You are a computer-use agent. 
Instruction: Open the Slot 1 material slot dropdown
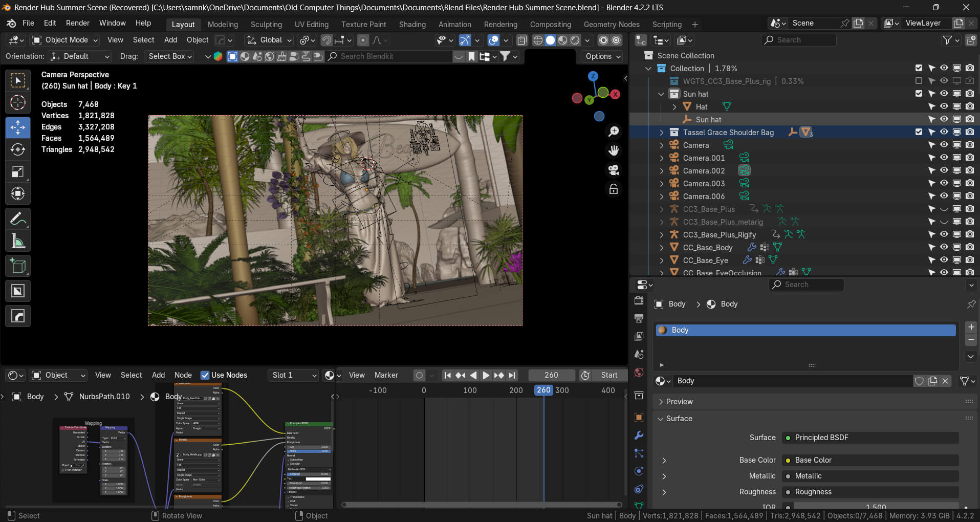coord(294,375)
